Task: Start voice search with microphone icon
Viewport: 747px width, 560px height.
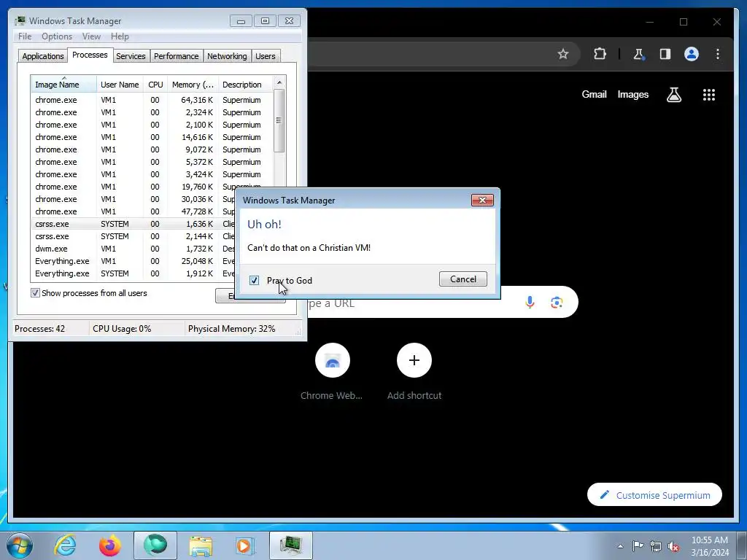Action: click(530, 302)
